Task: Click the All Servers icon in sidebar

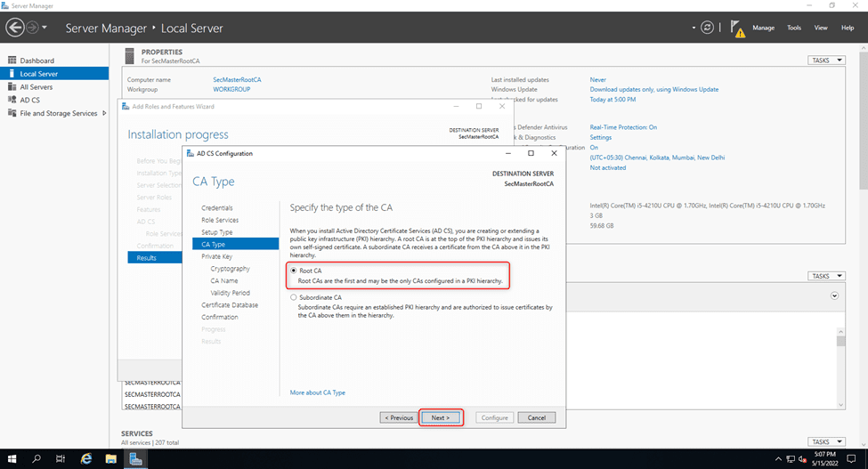Action: (12, 87)
